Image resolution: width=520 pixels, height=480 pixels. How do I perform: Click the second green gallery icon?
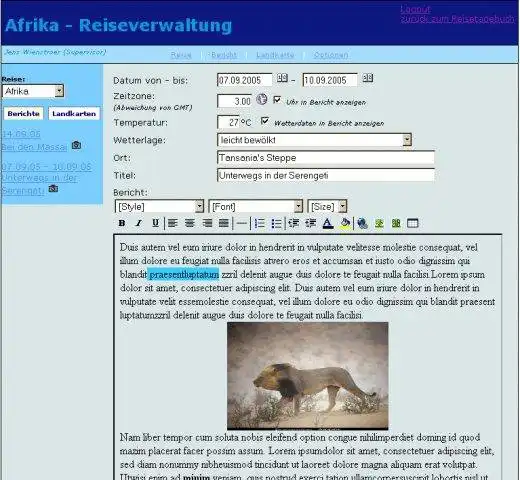coord(396,223)
